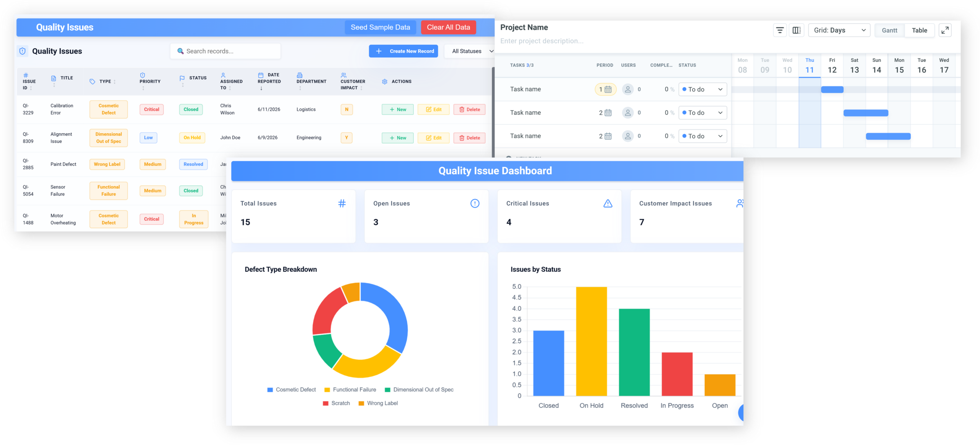
Task: Click the user avatar icon of second task
Action: click(x=627, y=113)
